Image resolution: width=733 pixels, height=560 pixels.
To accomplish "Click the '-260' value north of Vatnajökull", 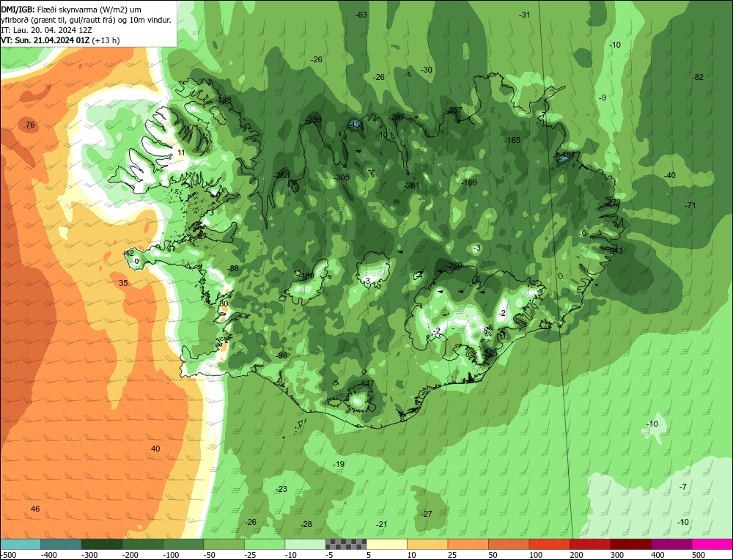I will (x=454, y=265).
